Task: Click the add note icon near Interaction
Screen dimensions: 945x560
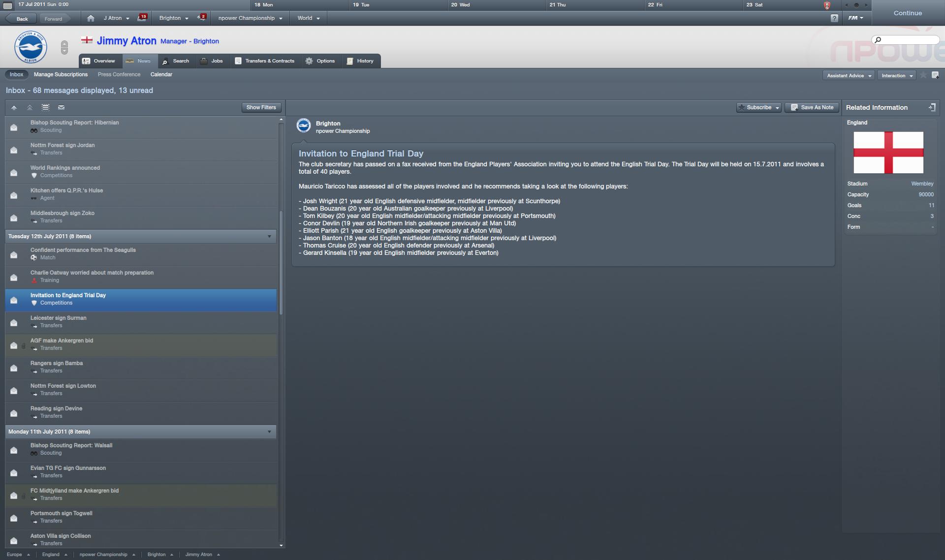Action: pos(935,75)
